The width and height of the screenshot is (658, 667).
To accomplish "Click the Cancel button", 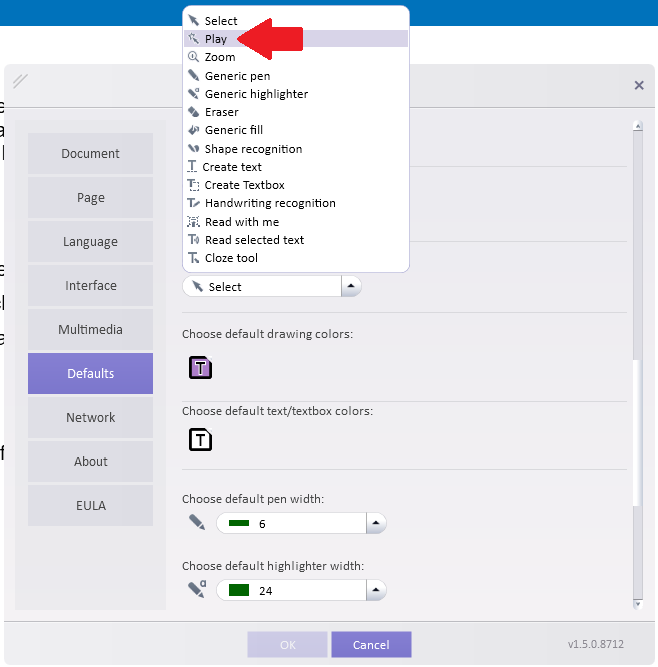I will (x=371, y=645).
